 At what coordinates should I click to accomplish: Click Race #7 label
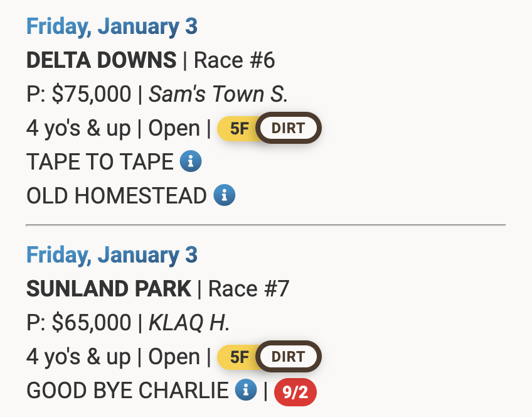pyautogui.click(x=249, y=289)
